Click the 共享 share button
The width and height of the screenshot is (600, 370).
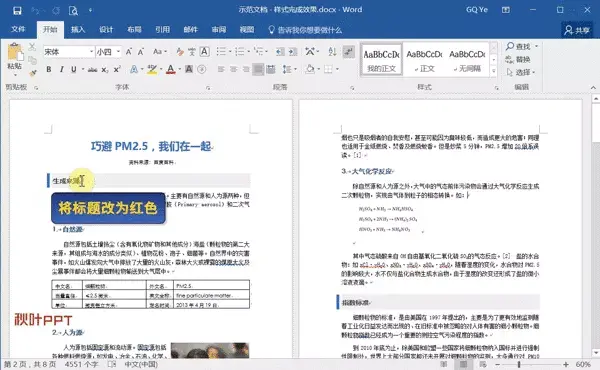(x=577, y=30)
